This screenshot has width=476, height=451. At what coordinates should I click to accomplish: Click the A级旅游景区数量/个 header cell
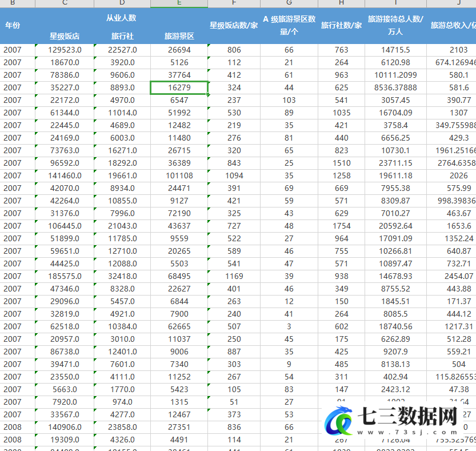tap(289, 26)
